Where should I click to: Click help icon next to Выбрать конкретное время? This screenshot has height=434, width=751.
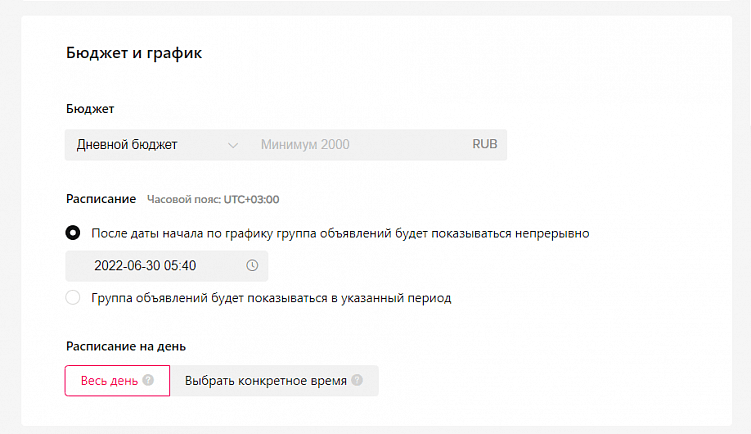pyautogui.click(x=357, y=380)
